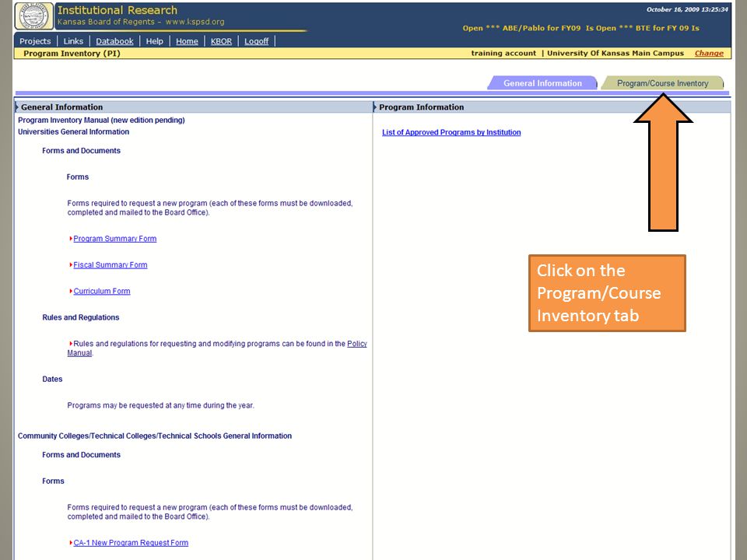Click the red bullet beside Rules and regulations text
Viewport: 747px width, 560px height.
tap(71, 344)
